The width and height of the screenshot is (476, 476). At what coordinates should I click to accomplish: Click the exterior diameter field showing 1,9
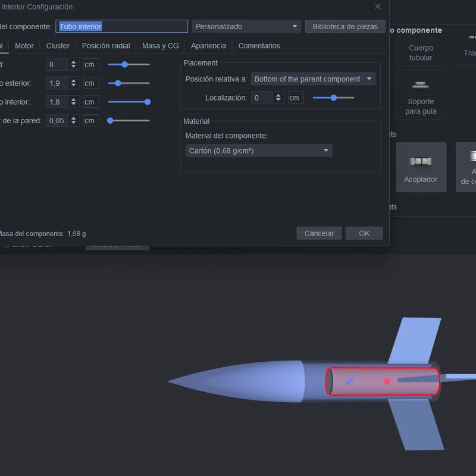tap(57, 83)
